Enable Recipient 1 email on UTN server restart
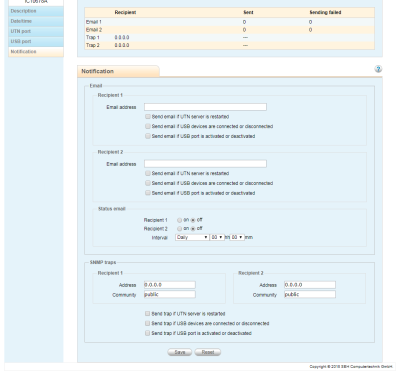The height and width of the screenshot is (371, 400). 148,117
